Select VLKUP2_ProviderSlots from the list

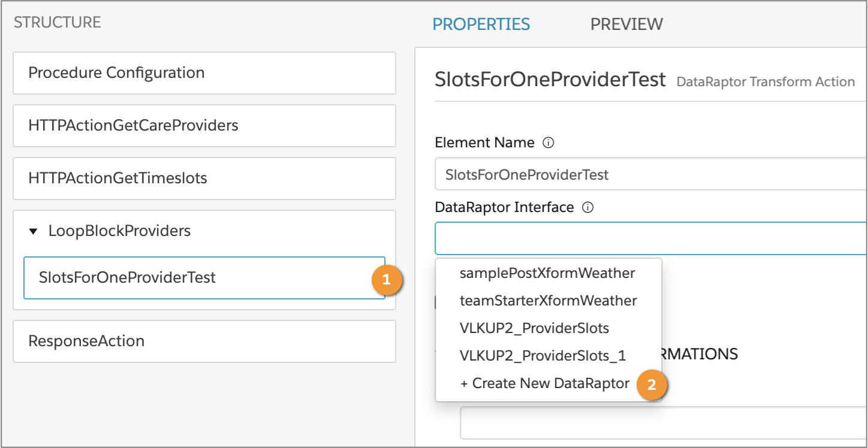pyautogui.click(x=535, y=328)
